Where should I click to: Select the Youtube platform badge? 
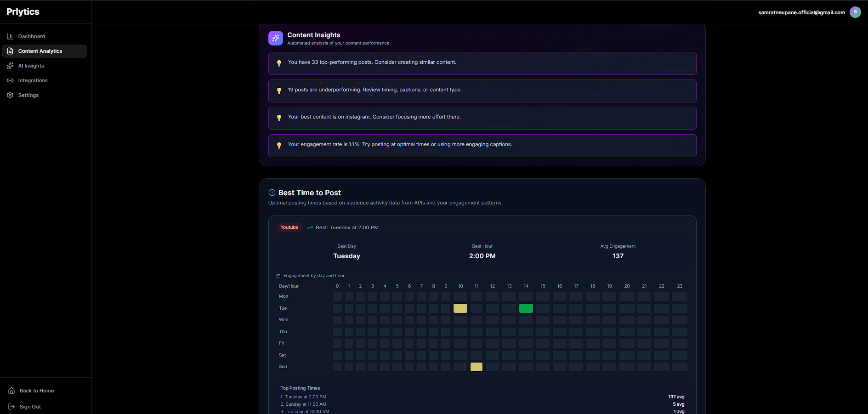click(x=289, y=227)
